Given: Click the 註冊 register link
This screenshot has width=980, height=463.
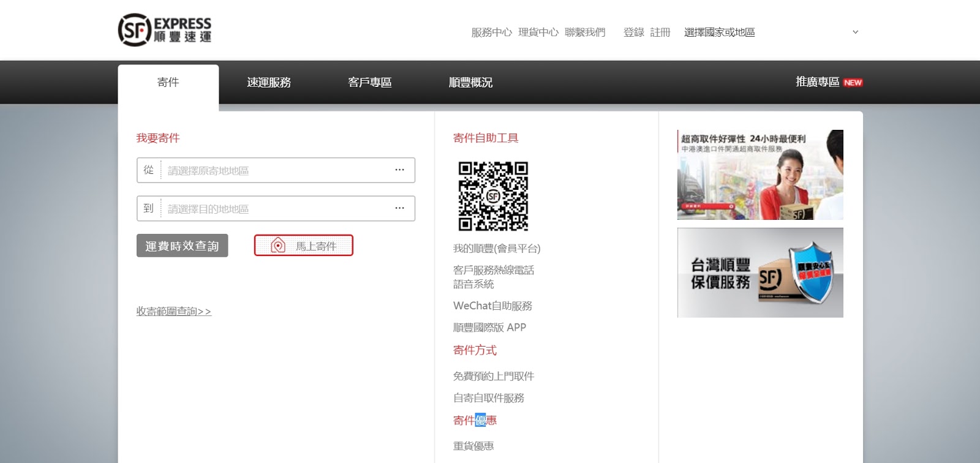Looking at the screenshot, I should [660, 32].
